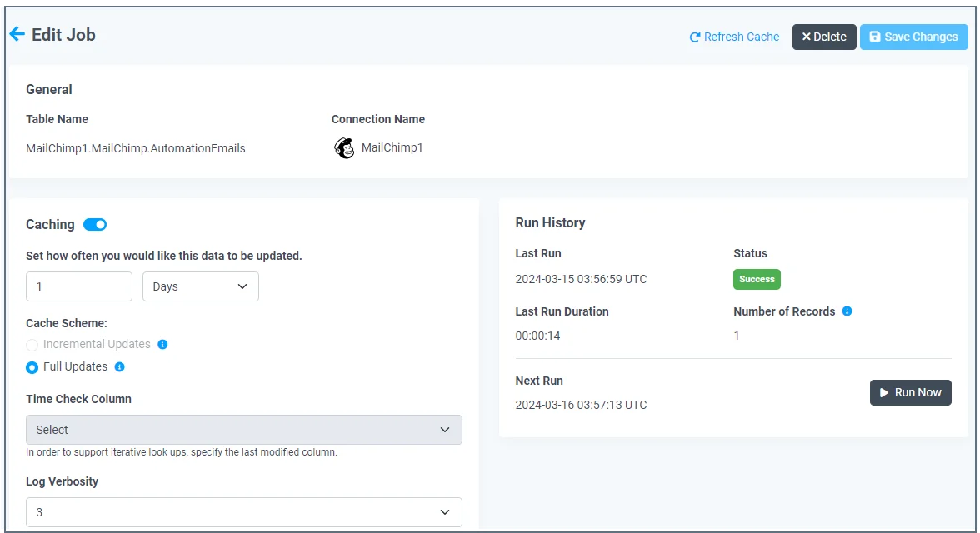
Task: Click the MailChimp monkey logo icon
Action: click(x=343, y=148)
